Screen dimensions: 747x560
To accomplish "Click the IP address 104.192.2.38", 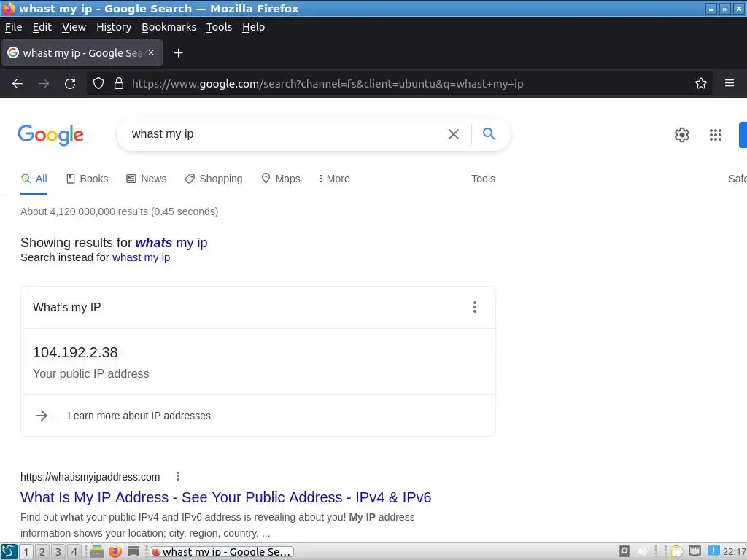I will click(x=75, y=352).
